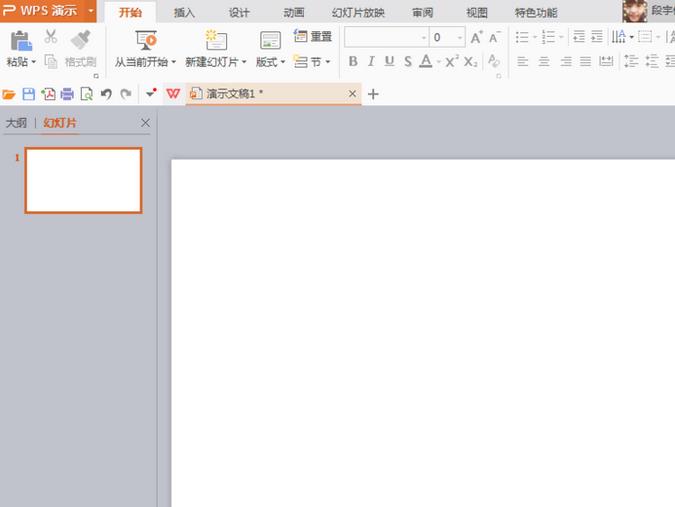
Task: Toggle subscript formatting
Action: (x=471, y=62)
